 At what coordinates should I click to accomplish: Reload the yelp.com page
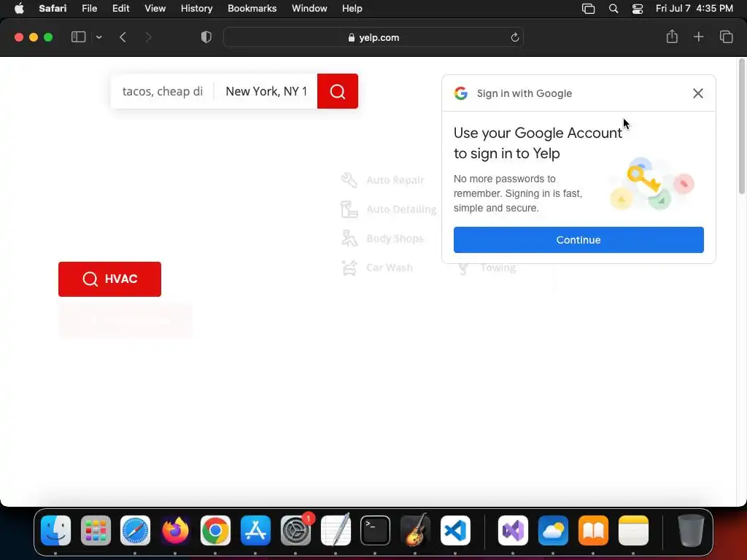514,37
